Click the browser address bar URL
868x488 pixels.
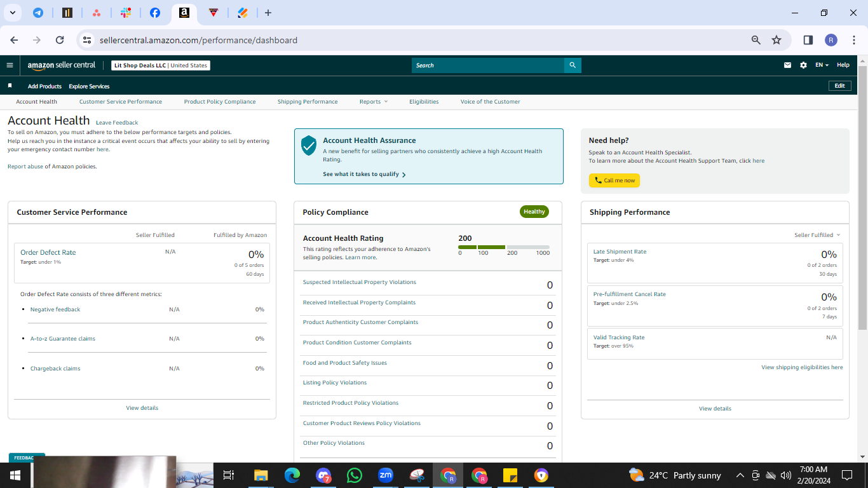point(198,40)
